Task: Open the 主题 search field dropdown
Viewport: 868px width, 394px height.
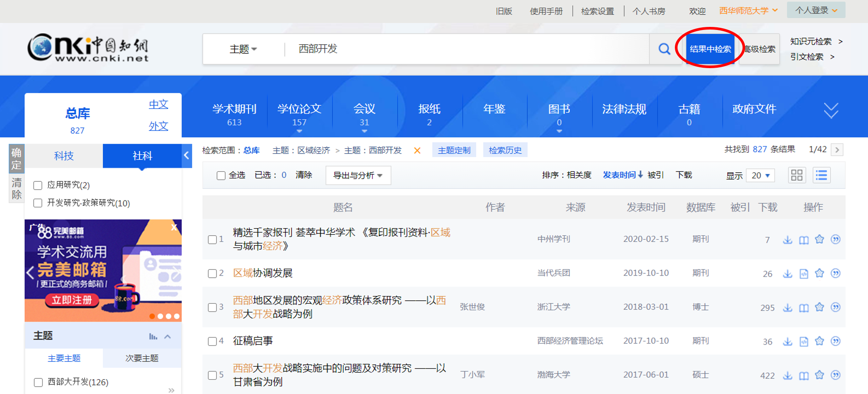Action: 243,49
